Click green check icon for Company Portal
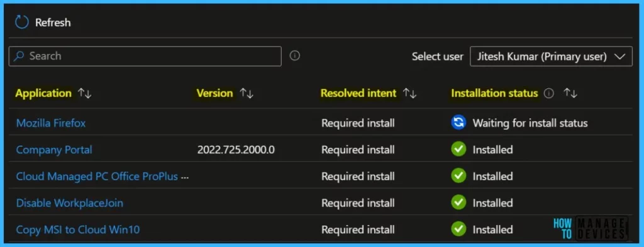The height and width of the screenshot is (247, 644). [458, 149]
